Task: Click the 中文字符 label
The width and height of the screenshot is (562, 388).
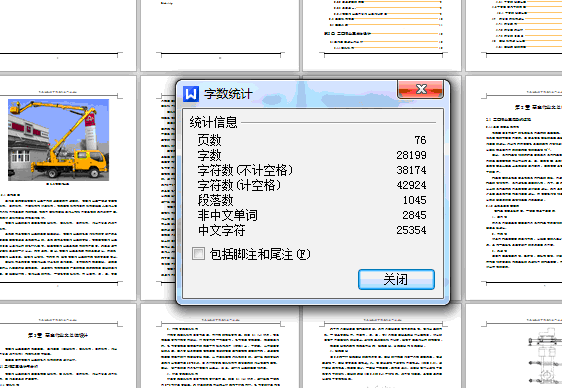Action: pos(222,230)
